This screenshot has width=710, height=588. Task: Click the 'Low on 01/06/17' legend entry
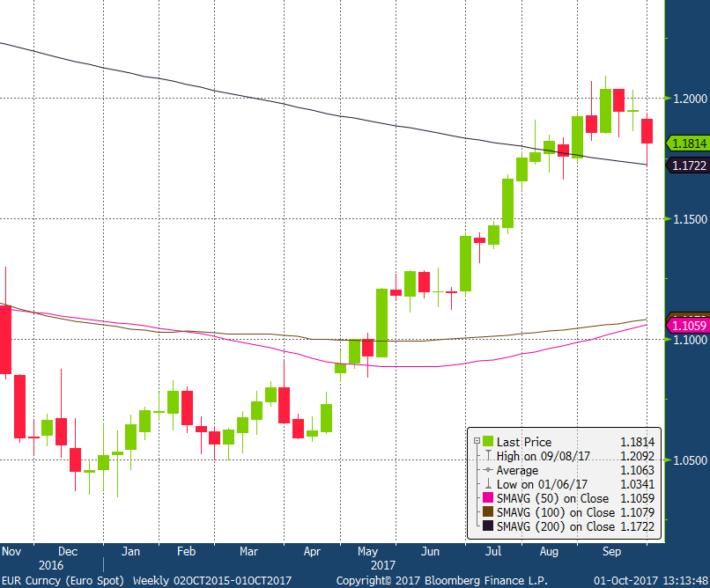pyautogui.click(x=541, y=484)
